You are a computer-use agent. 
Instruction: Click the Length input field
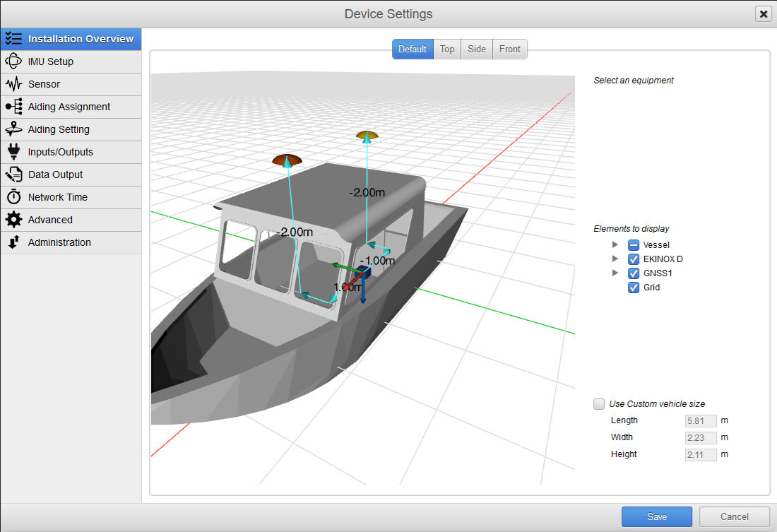[701, 421]
